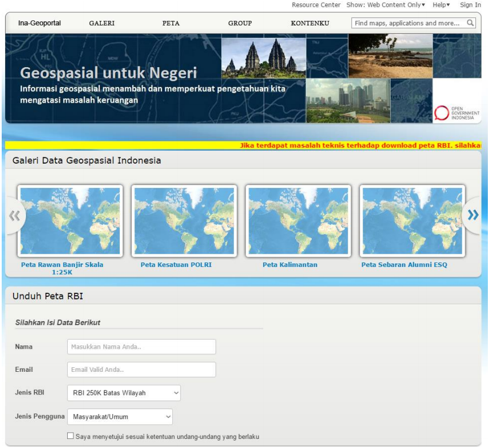Select the PETA navigation item
This screenshot has width=489, height=448.
171,23
